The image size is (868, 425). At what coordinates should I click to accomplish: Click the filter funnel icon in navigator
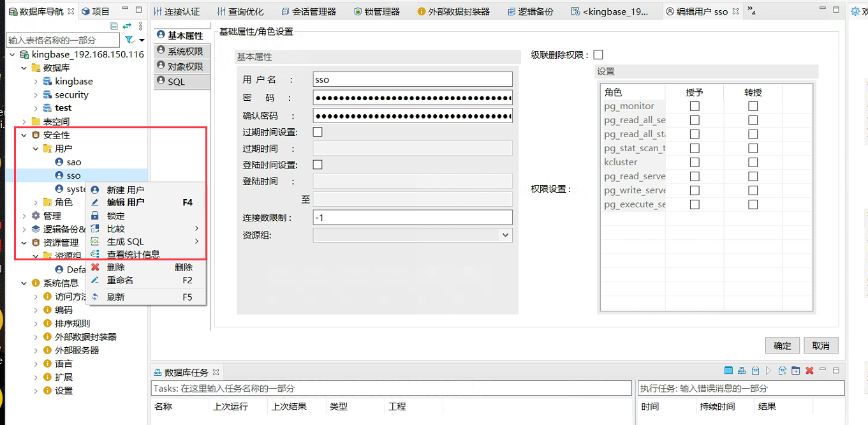129,40
